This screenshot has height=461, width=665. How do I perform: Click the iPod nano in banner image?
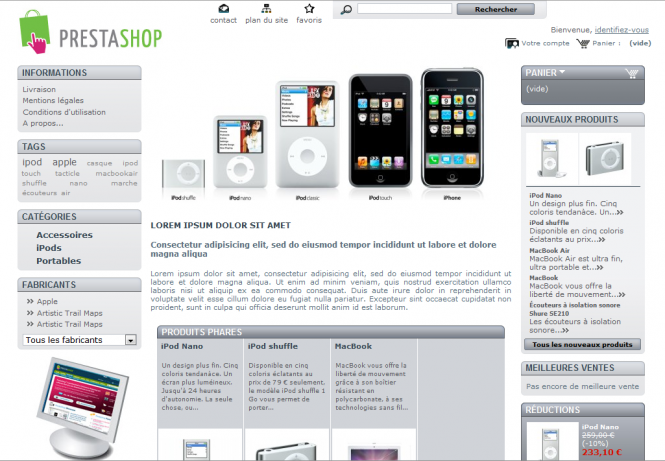(240, 152)
